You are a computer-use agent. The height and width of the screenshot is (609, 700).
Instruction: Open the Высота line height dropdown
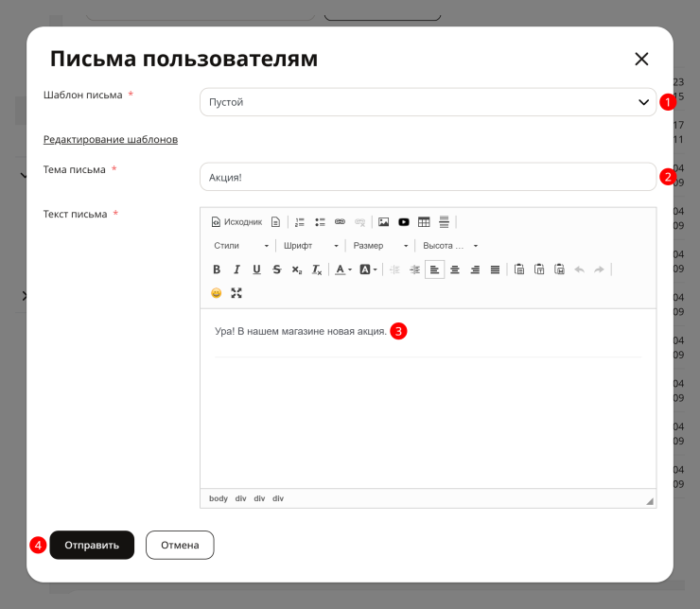[450, 246]
